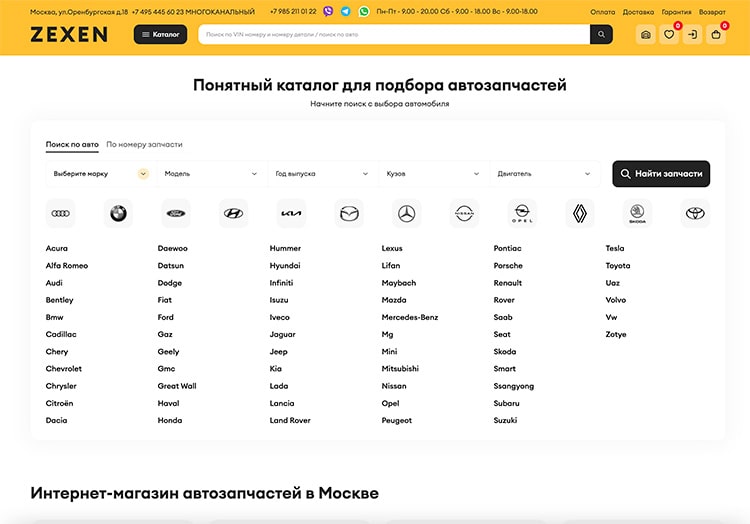The height and width of the screenshot is (524, 750).
Task: Select the Mazda logo tile
Action: (349, 213)
